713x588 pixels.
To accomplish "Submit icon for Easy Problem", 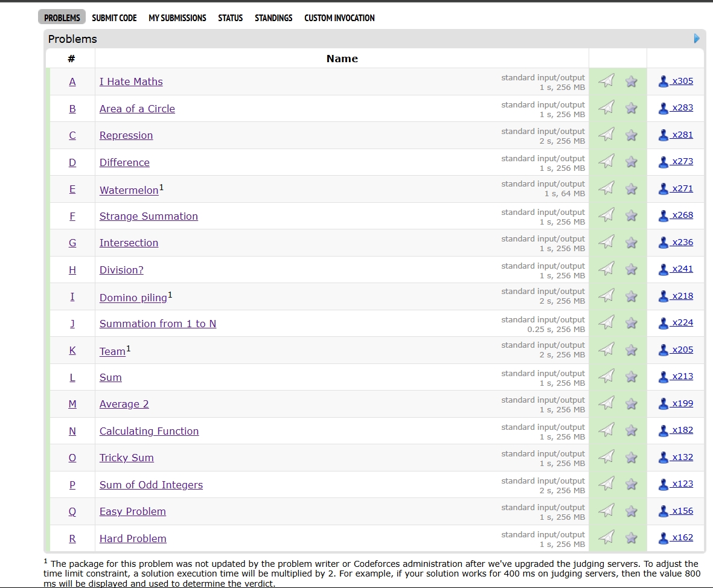I will (606, 510).
